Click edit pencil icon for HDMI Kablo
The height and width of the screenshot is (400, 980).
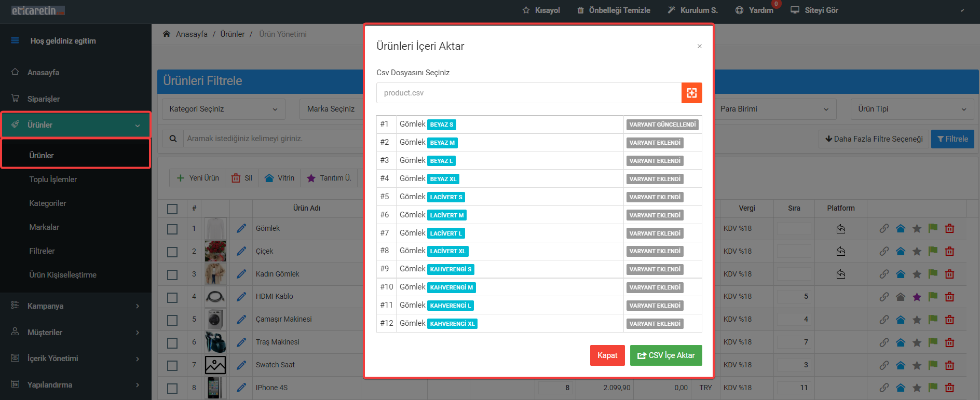(241, 296)
